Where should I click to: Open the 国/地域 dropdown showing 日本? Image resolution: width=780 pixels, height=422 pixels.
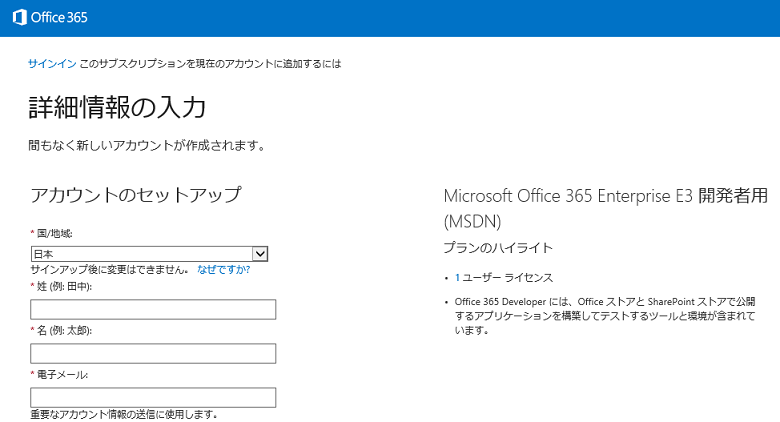[149, 254]
